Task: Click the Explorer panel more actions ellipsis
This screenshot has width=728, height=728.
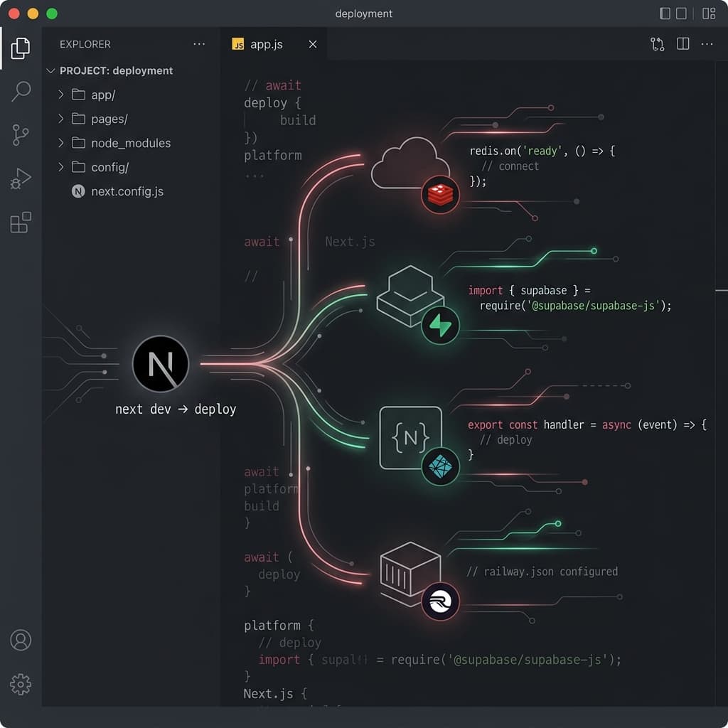Action: tap(199, 44)
